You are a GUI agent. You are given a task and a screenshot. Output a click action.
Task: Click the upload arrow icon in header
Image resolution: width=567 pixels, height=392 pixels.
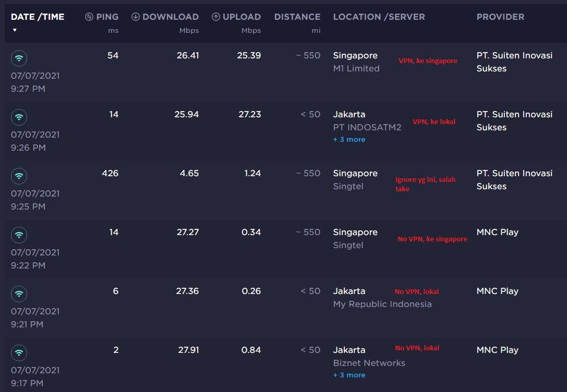click(x=216, y=17)
